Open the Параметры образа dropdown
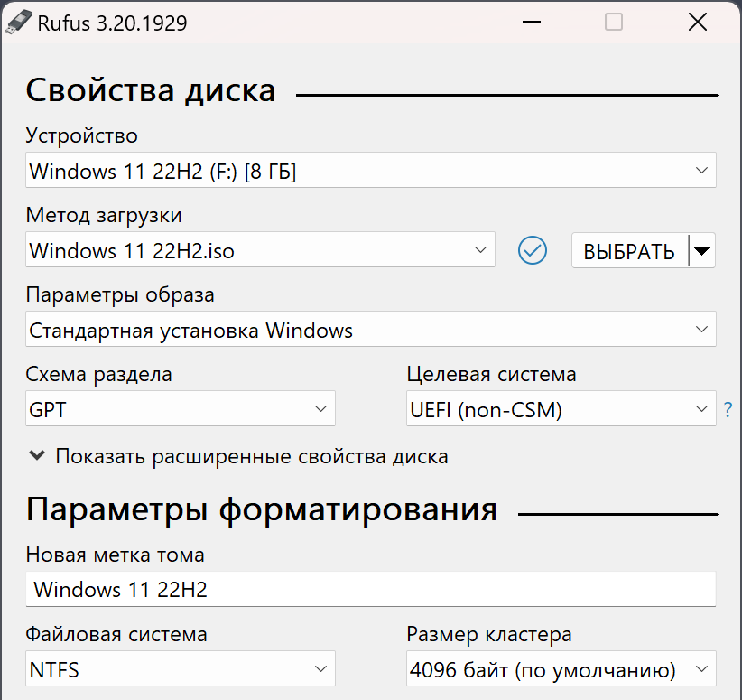The height and width of the screenshot is (700, 742). tap(370, 329)
